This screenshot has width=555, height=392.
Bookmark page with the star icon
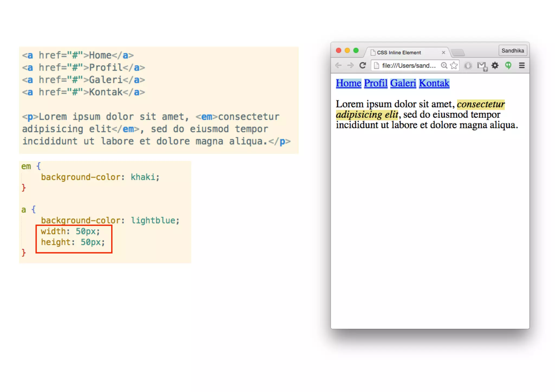[x=454, y=65]
